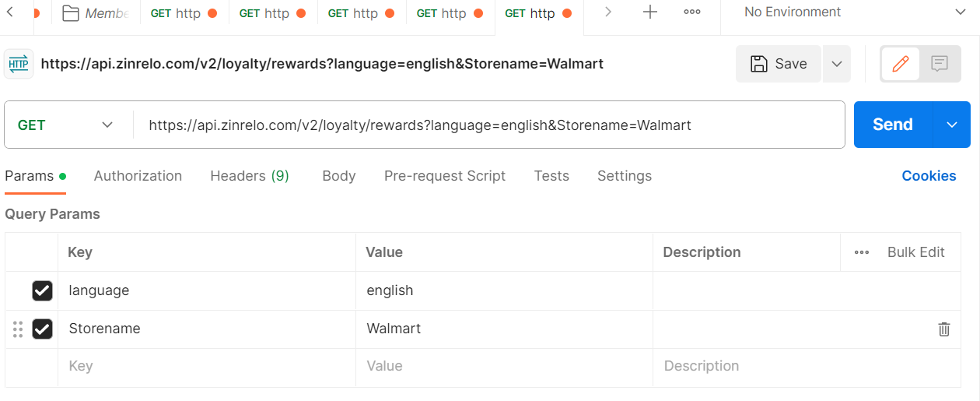Open the comments panel icon

pyautogui.click(x=940, y=64)
